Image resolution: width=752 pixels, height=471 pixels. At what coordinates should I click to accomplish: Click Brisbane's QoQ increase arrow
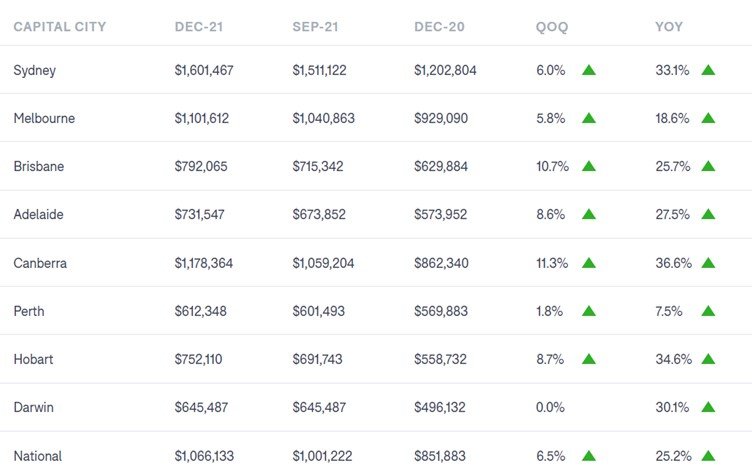[x=588, y=166]
